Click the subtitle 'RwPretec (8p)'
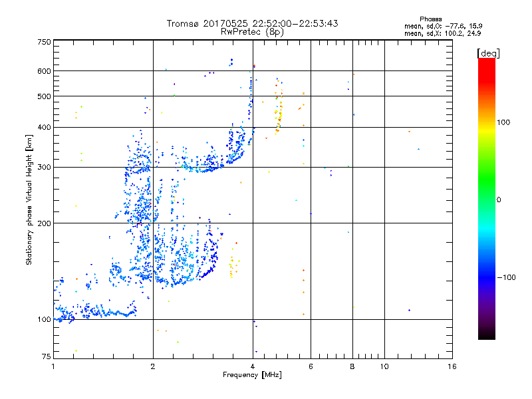The image size is (532, 399). pyautogui.click(x=252, y=32)
